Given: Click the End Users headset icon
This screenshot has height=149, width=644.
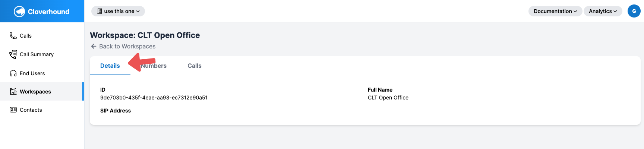Looking at the screenshot, I should 13,73.
